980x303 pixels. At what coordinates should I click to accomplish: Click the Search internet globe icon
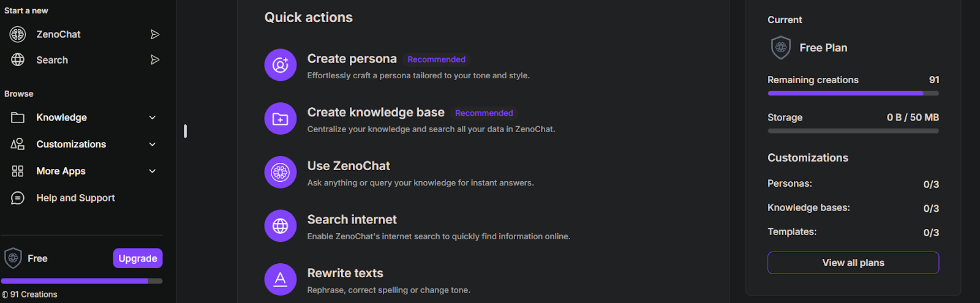click(x=281, y=226)
